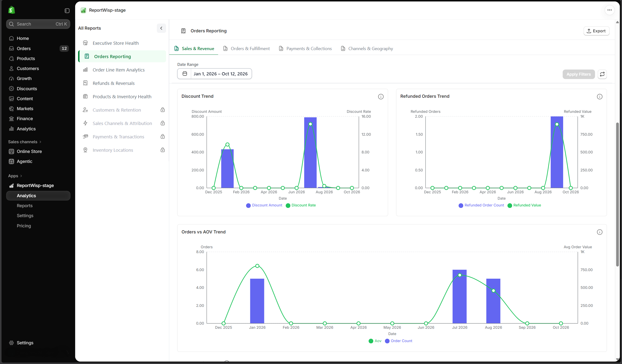This screenshot has height=364, width=622.
Task: Toggle the Aov legend entry
Action: (375, 341)
